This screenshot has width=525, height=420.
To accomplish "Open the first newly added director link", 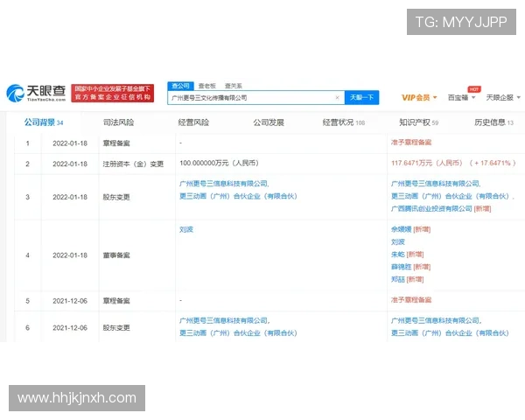I will (401, 229).
